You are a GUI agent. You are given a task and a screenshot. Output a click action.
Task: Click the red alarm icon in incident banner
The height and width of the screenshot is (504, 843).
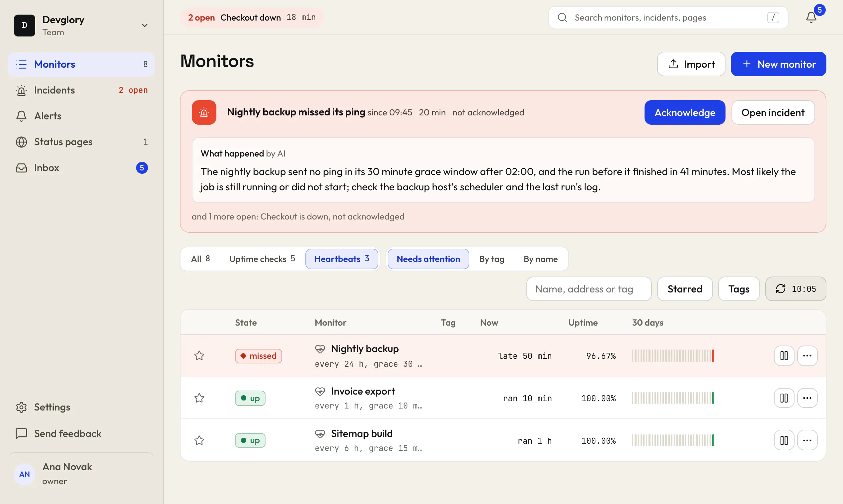point(204,112)
